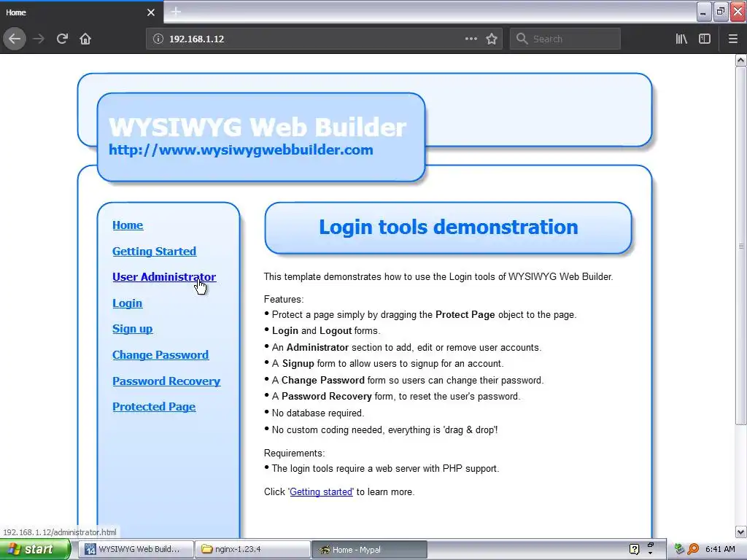Viewport: 747px width, 560px height.
Task: Open the Sign up link
Action: [x=133, y=329]
